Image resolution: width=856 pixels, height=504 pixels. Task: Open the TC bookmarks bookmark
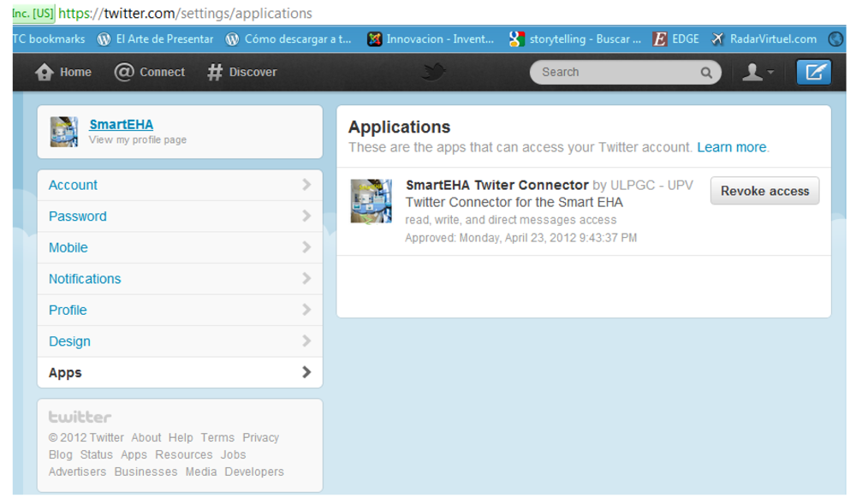49,39
